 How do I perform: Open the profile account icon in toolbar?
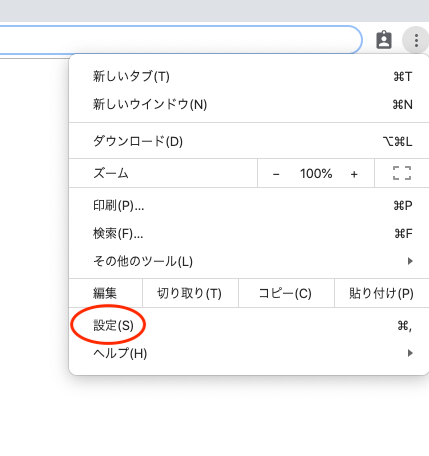click(384, 40)
